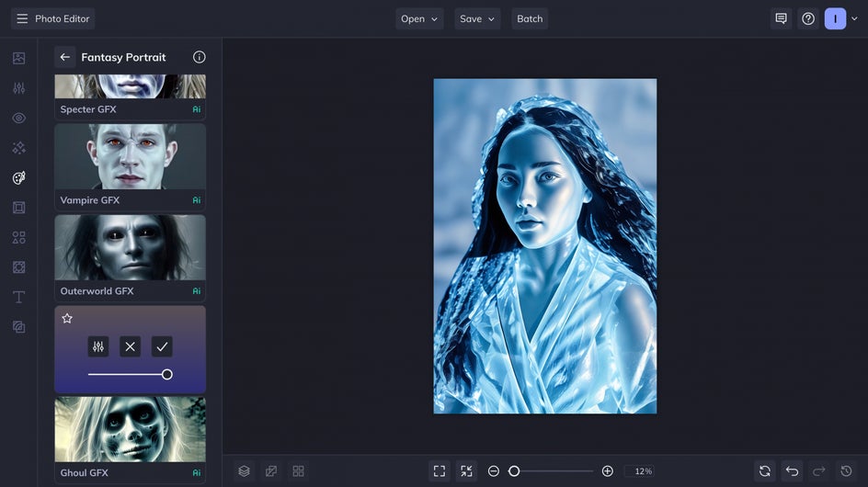Click the Ai badge on Vampire GFX
Screen dimensions: 868x487
click(x=197, y=200)
